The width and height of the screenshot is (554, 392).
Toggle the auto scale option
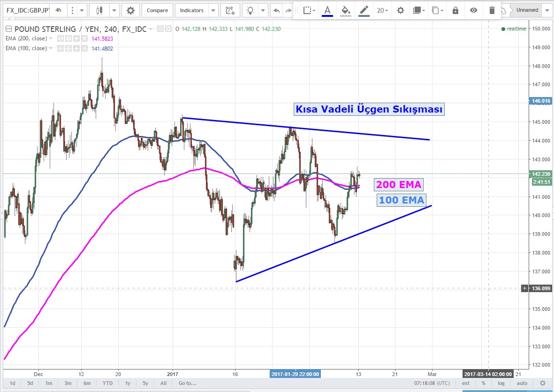click(x=522, y=383)
